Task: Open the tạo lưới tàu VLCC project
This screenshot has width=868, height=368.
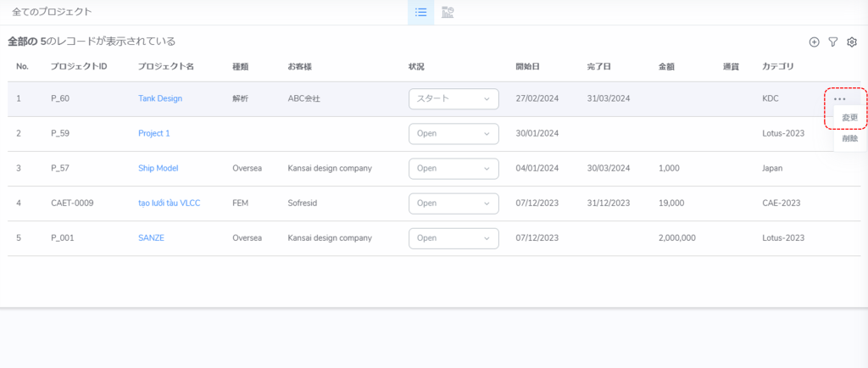Action: click(171, 203)
